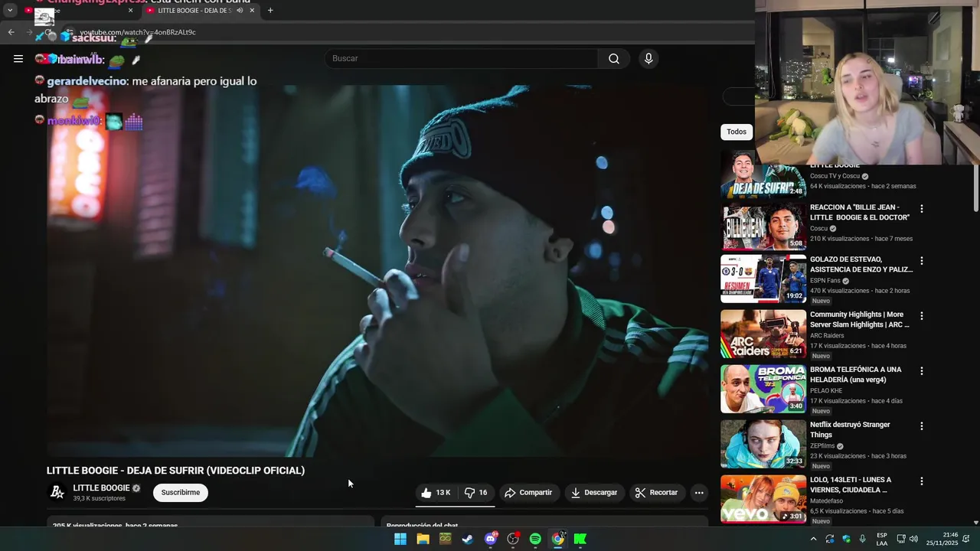Click the video player to pause
The image size is (980, 551).
pos(377,271)
